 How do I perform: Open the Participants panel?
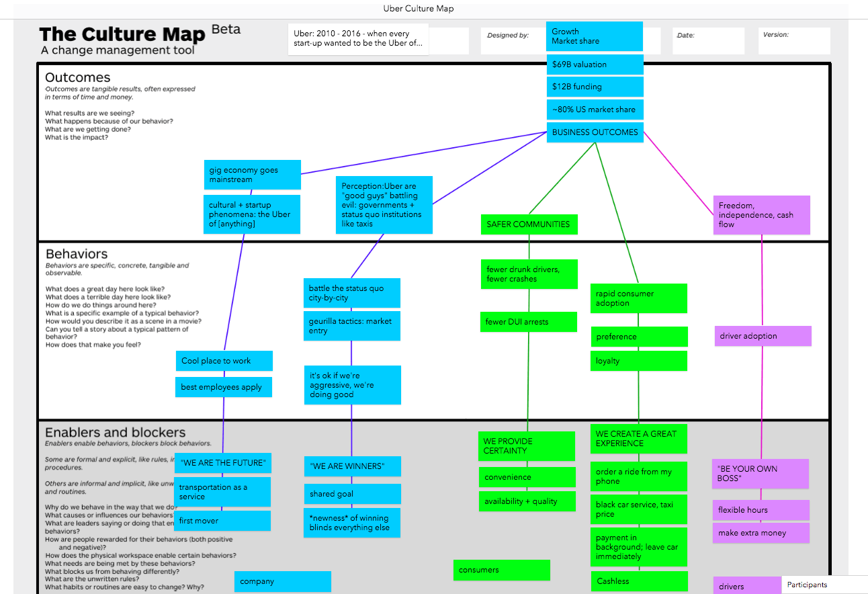click(x=825, y=585)
